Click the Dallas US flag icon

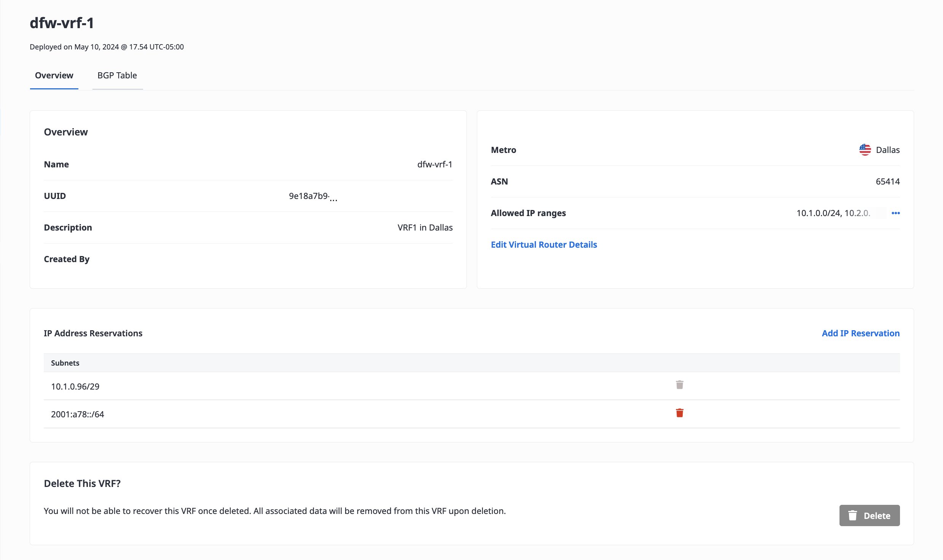coord(865,150)
